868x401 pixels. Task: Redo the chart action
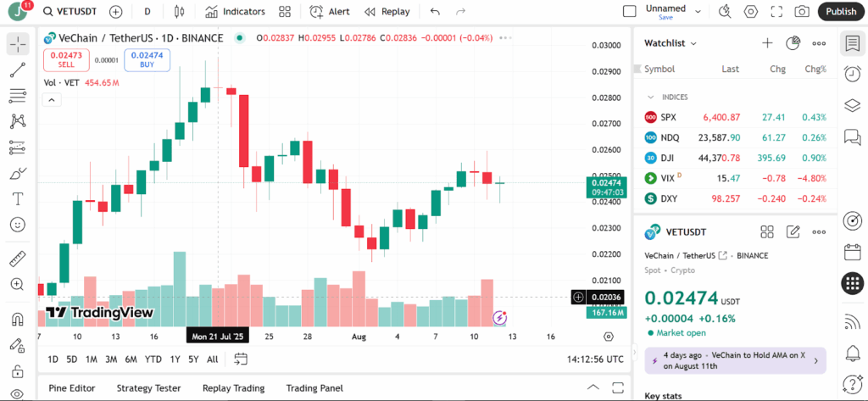pyautogui.click(x=460, y=11)
